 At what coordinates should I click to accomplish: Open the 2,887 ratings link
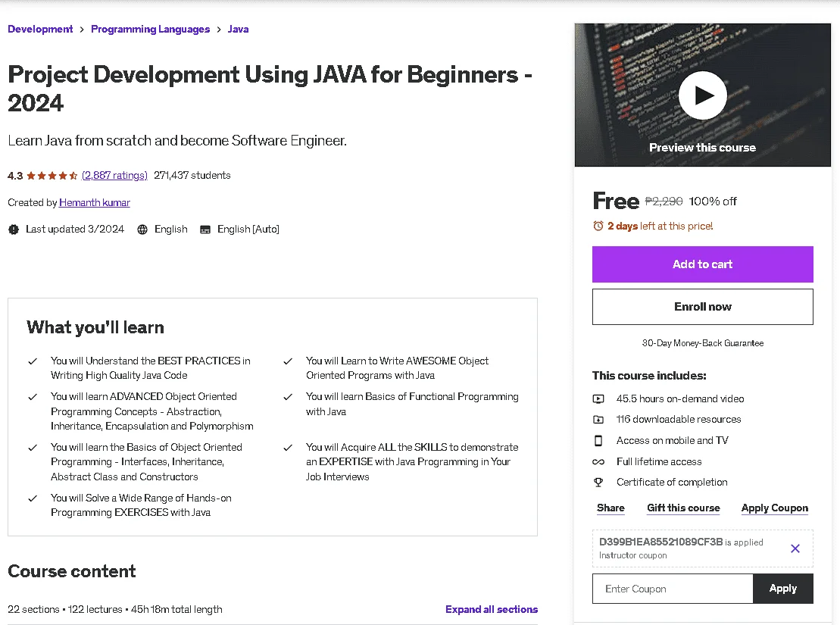pos(114,175)
